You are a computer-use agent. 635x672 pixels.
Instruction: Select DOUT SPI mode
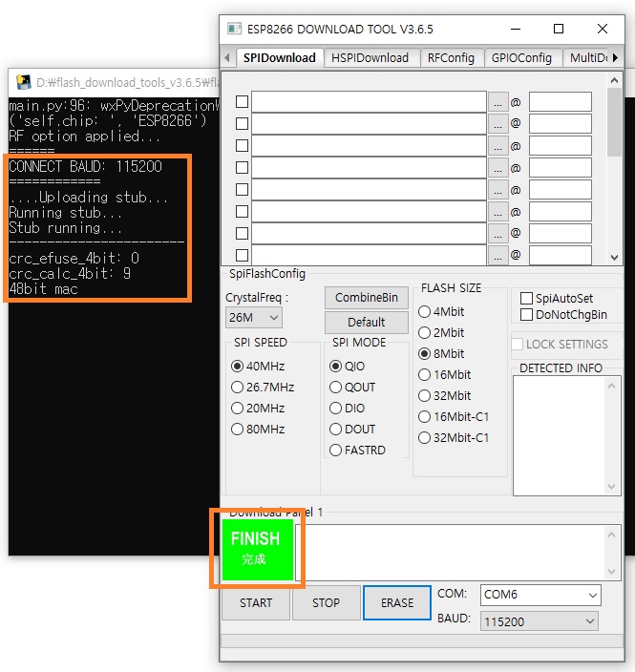click(x=352, y=429)
